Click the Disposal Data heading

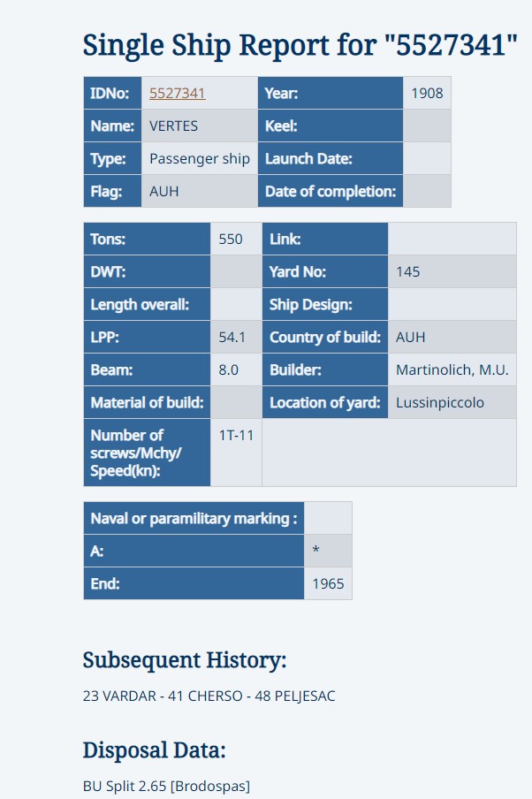point(154,750)
